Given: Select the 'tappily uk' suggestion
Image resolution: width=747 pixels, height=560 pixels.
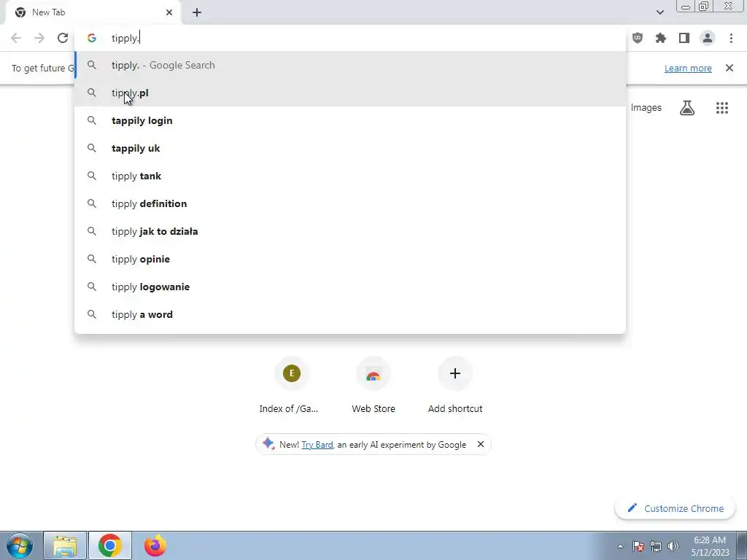Looking at the screenshot, I should tap(350, 148).
